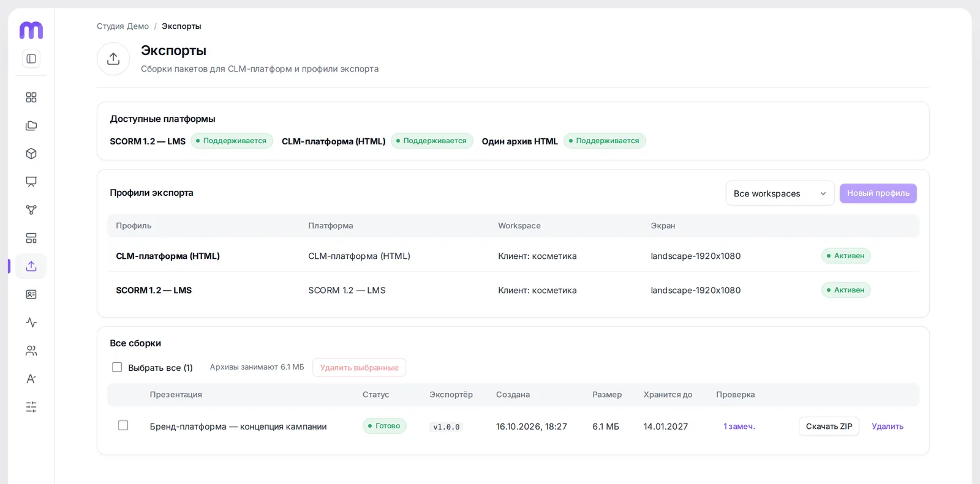The width and height of the screenshot is (980, 484).
Task: Click 'Активен' badge in the SCORM profile row
Action: pyautogui.click(x=846, y=290)
